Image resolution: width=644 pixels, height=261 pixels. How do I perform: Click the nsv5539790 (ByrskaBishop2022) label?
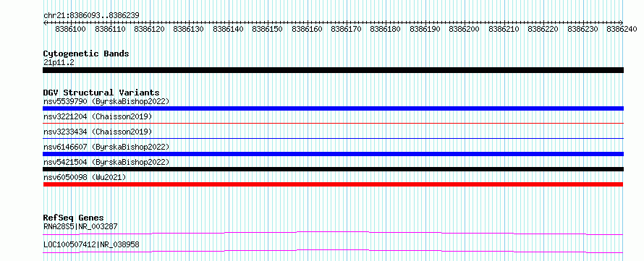pyautogui.click(x=106, y=101)
